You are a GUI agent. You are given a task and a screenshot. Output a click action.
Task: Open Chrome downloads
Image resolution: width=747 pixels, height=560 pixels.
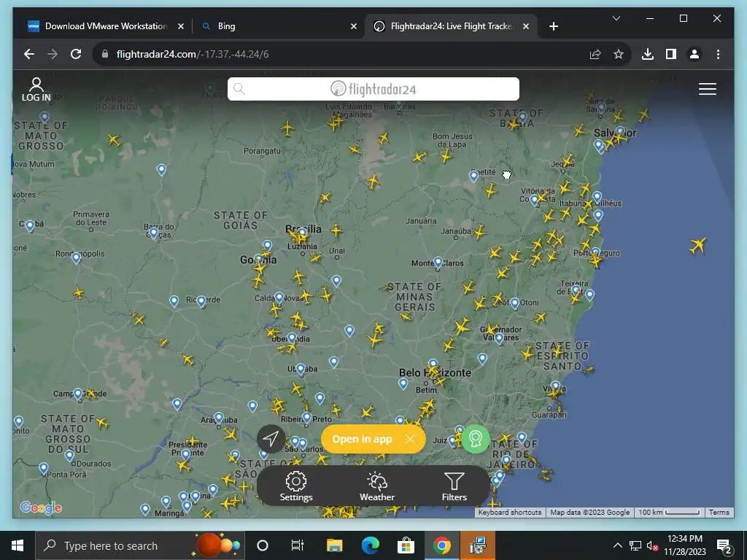648,54
